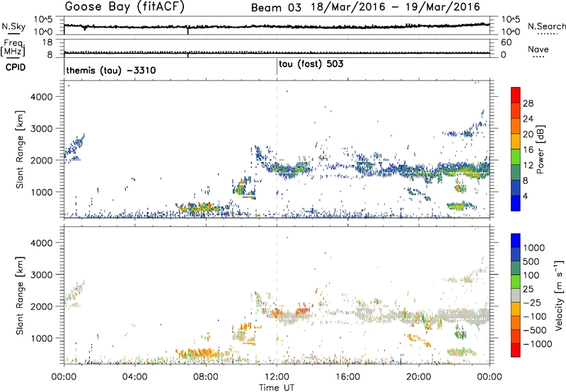The image size is (566, 392).
Task: Click the '08:00' time axis label
Action: pyautogui.click(x=206, y=377)
